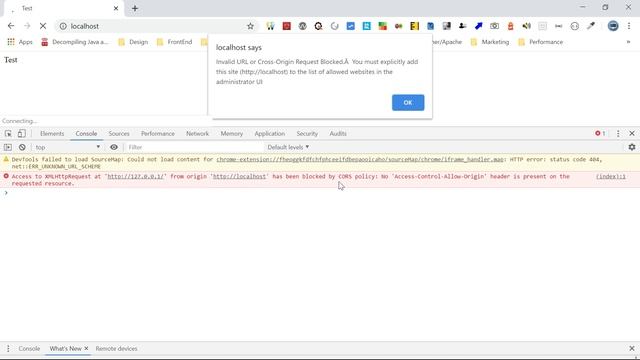This screenshot has height=360, width=640.
Task: Open the profile avatar icon
Action: pos(613,26)
